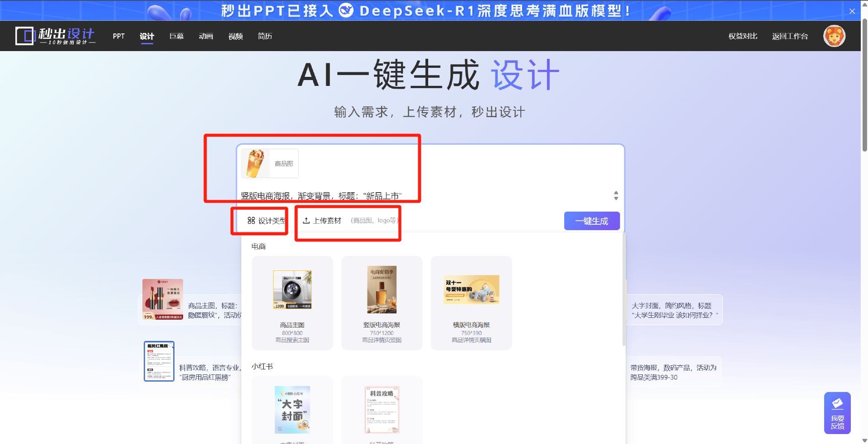Select the 竖版电商海报 template

pos(382,302)
